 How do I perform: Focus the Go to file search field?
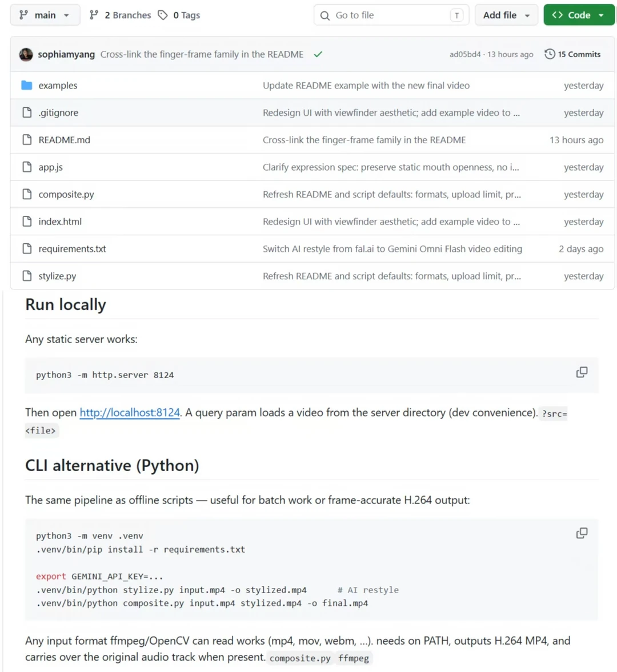[x=391, y=15]
